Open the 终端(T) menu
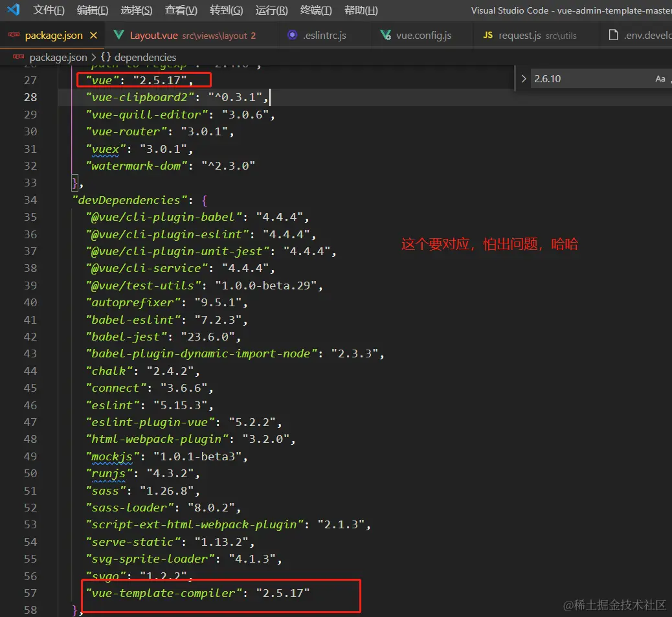 tap(317, 10)
